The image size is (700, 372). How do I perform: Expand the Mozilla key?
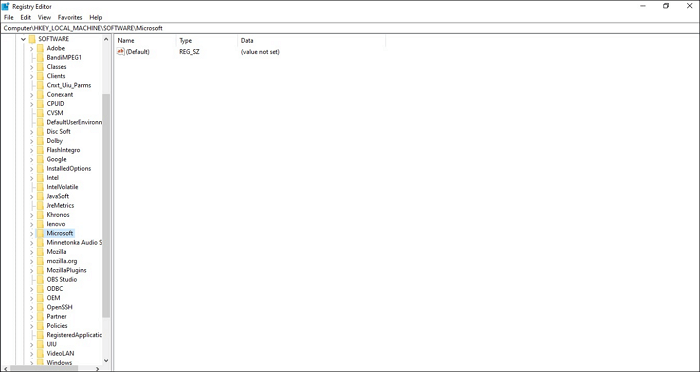point(32,252)
